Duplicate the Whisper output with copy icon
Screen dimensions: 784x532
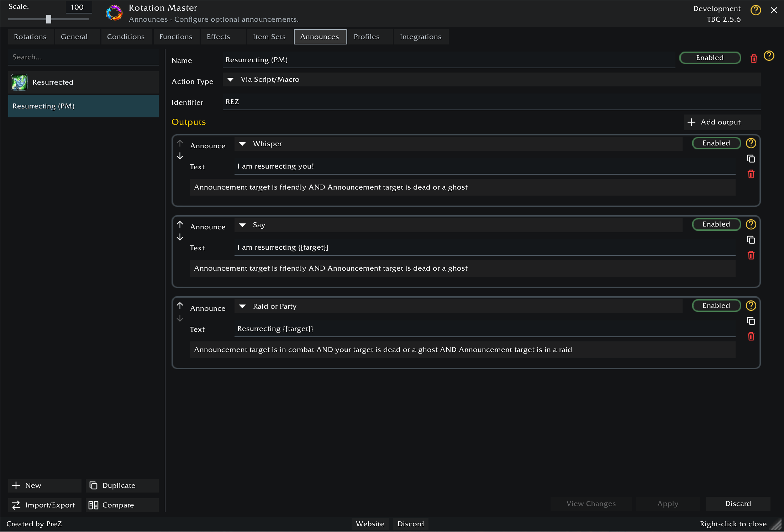click(751, 159)
